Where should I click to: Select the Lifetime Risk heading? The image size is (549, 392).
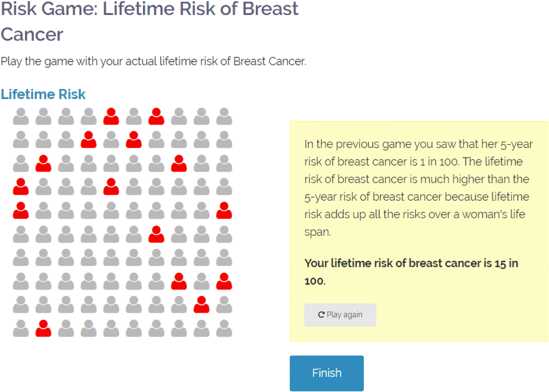coord(43,94)
